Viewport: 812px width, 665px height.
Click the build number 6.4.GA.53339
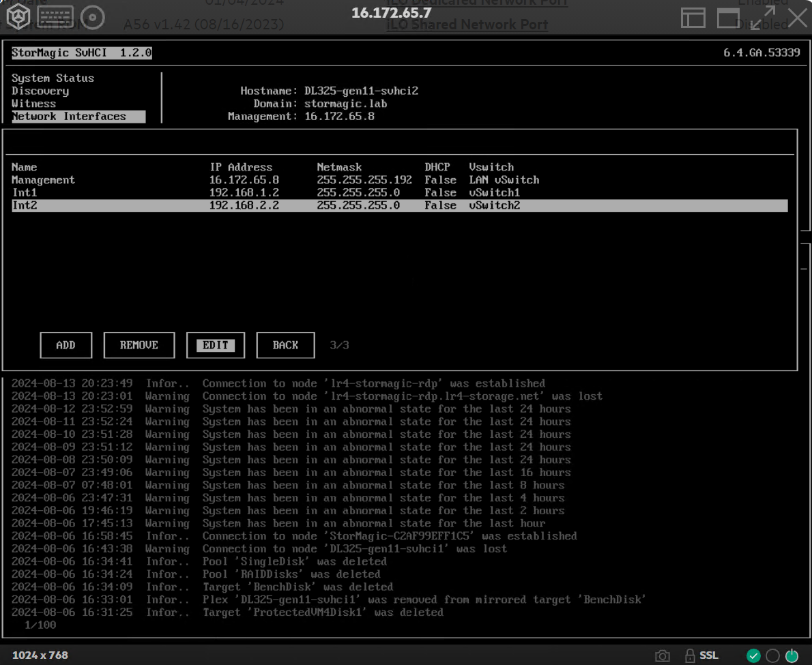[x=762, y=53]
